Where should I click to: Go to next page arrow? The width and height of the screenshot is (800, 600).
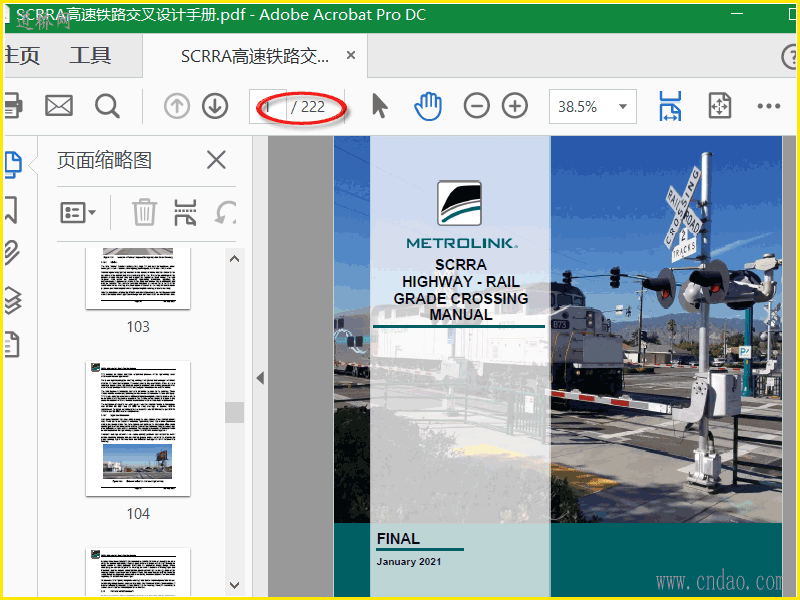click(x=215, y=106)
